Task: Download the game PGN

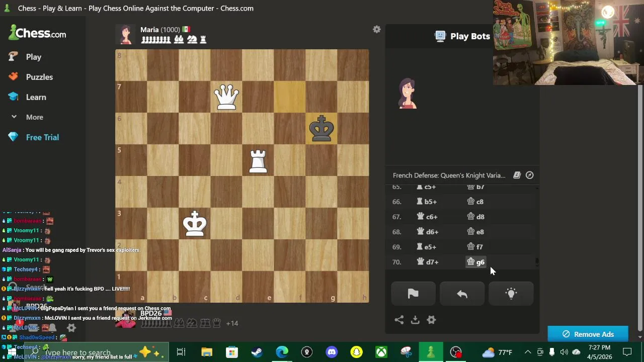Action: click(x=415, y=320)
